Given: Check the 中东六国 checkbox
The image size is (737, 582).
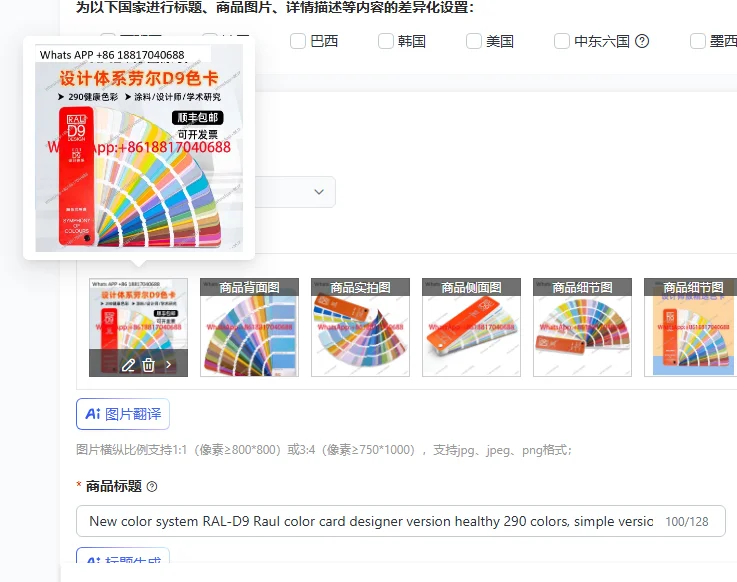Looking at the screenshot, I should [x=562, y=41].
